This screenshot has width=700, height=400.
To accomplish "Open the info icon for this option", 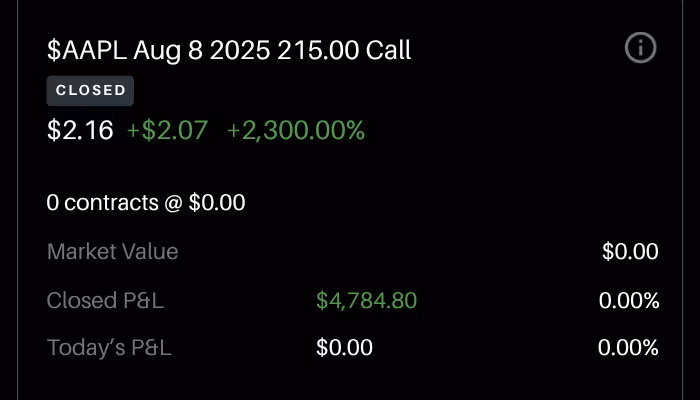I will (x=640, y=47).
